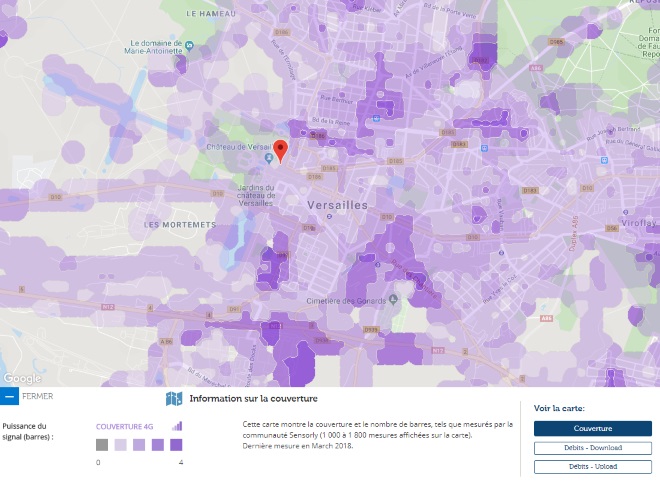Click the red location pin marker
This screenshot has width=660, height=488.
[281, 151]
